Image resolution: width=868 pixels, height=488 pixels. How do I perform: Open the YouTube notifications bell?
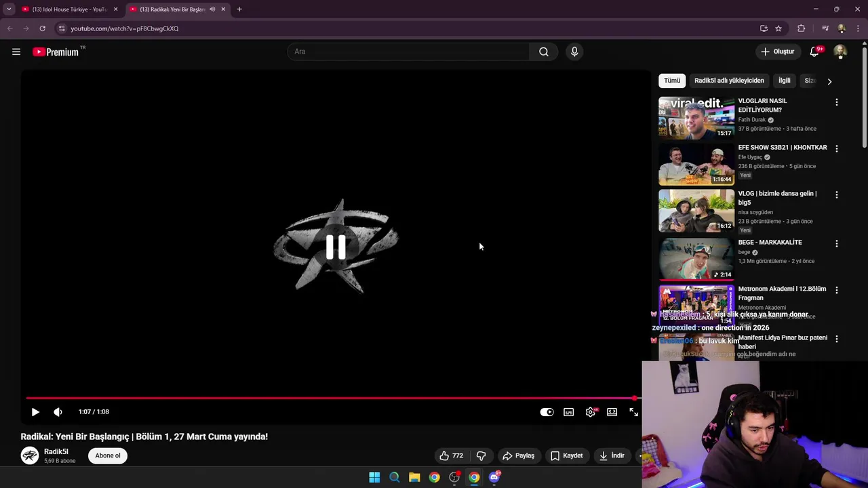coord(814,52)
